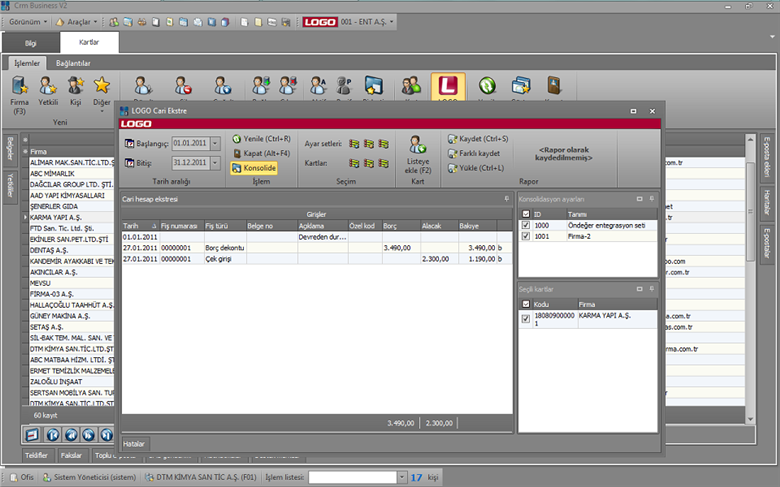This screenshot has width=780, height=487.
Task: Expand the 001 - ENT A.Ş. company dropdown
Action: click(x=391, y=22)
